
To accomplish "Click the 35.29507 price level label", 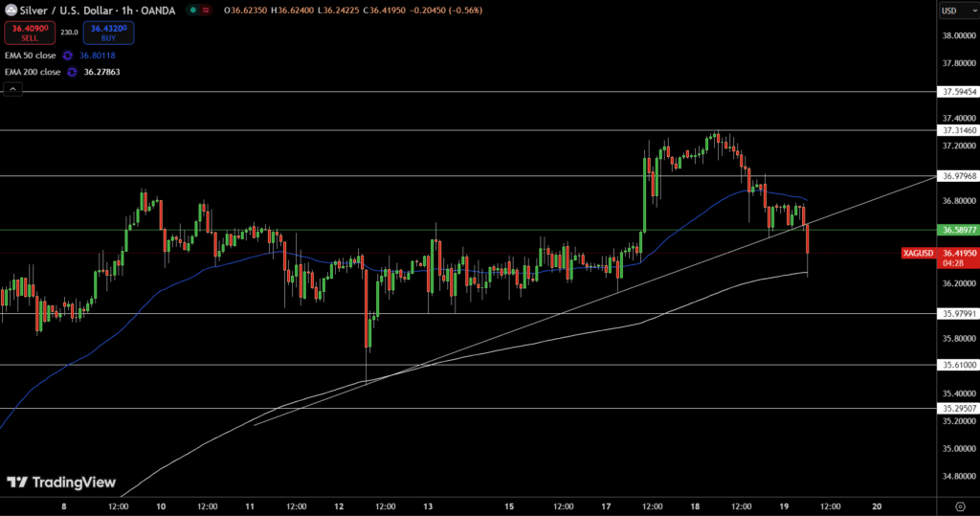I will 959,409.
